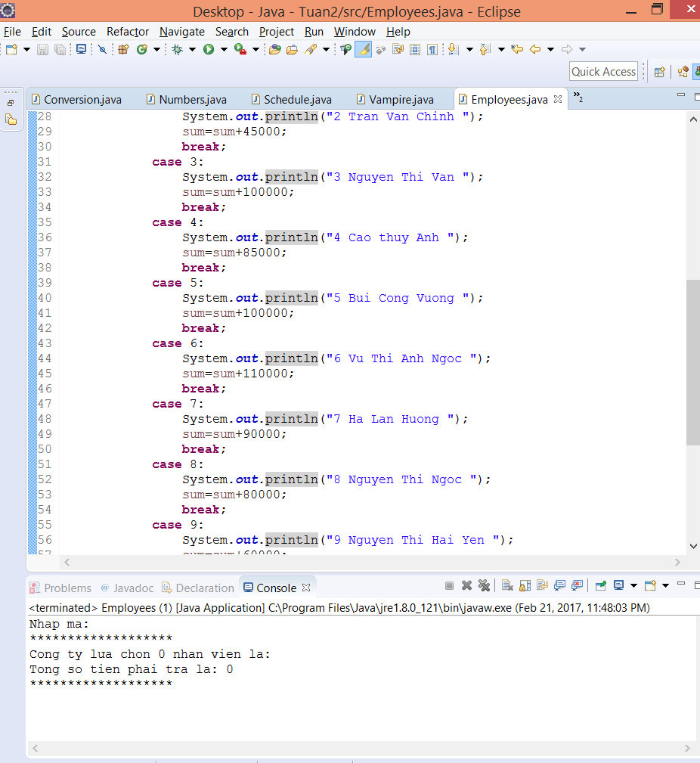Click the Debug bug icon
The height and width of the screenshot is (763, 700).
[x=177, y=49]
